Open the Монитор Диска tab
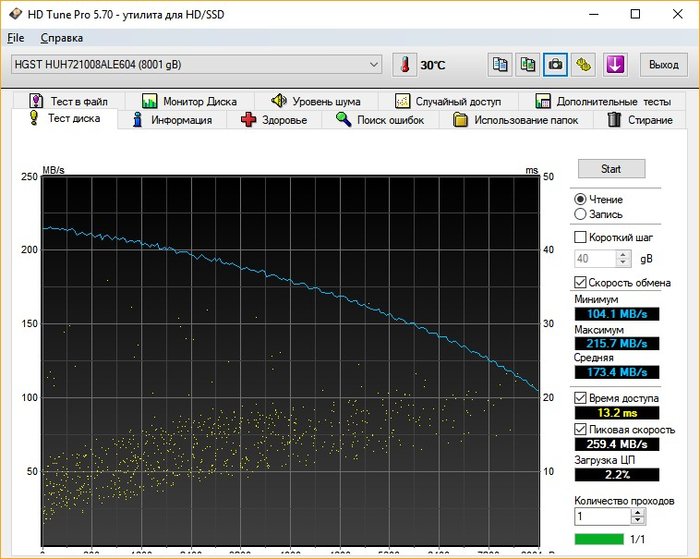Viewport: 700px width, 559px height. (189, 101)
